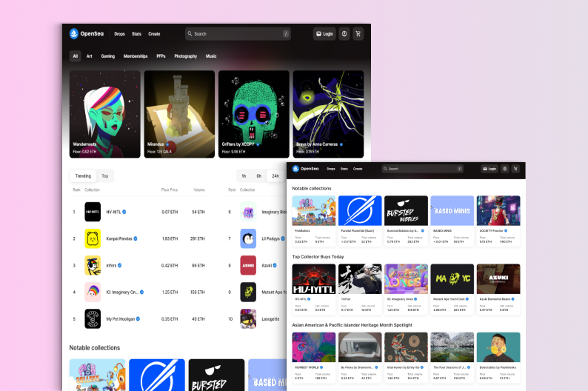This screenshot has width=588, height=391.
Task: Switch to the Photography category tab
Action: [186, 56]
